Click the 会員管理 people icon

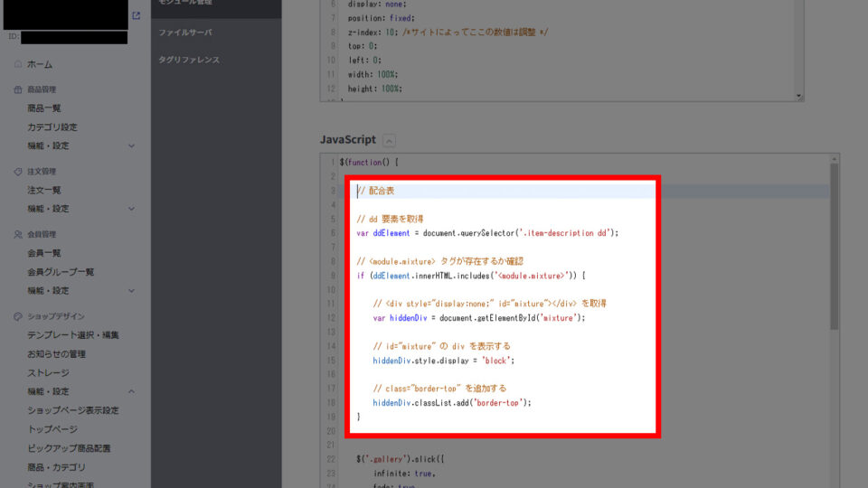click(x=18, y=234)
